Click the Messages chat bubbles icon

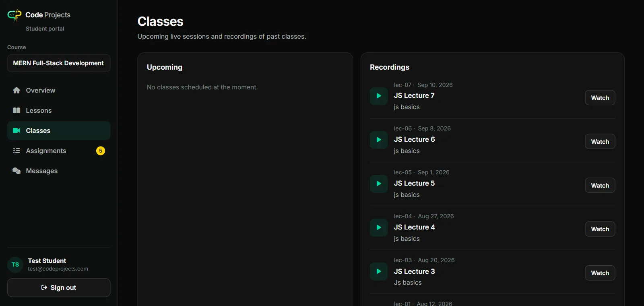click(x=17, y=171)
